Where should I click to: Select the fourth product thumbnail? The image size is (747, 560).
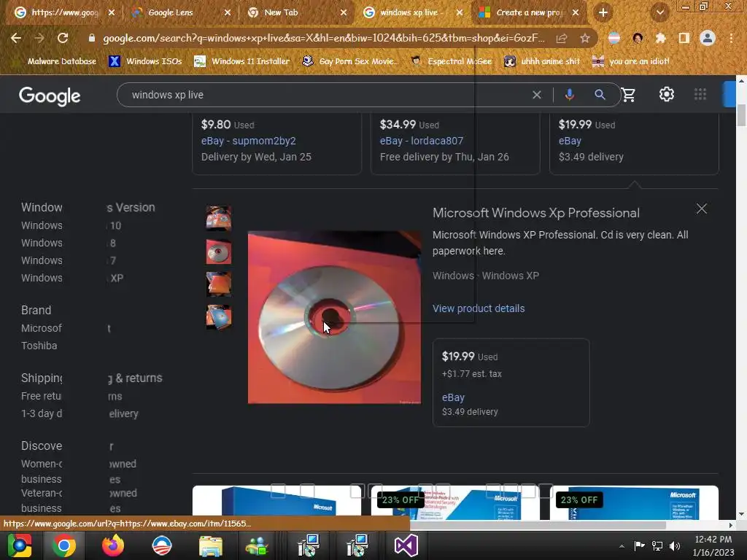pos(219,317)
